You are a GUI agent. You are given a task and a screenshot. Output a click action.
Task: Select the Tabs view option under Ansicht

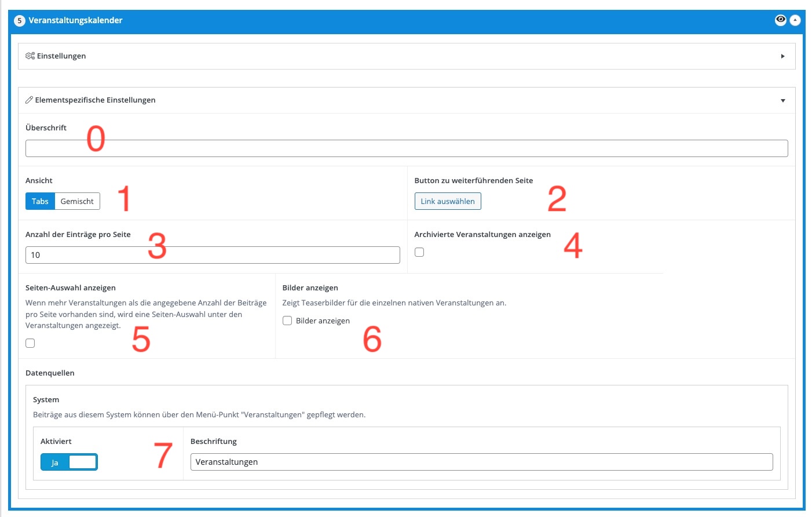tap(40, 201)
